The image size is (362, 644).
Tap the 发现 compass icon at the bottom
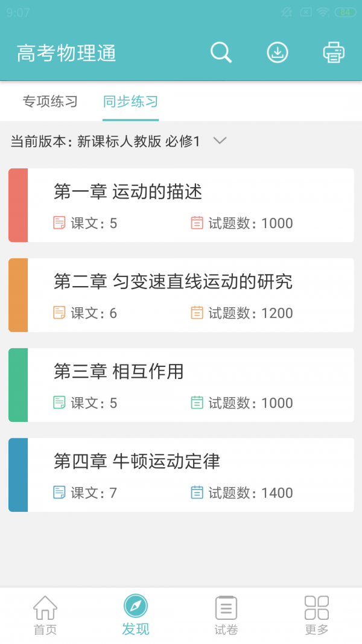coord(136,608)
